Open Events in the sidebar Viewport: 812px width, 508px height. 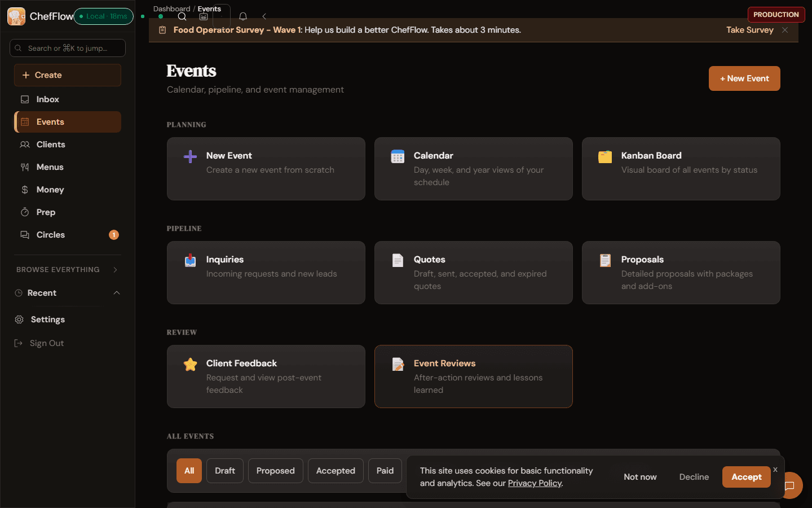click(x=68, y=122)
